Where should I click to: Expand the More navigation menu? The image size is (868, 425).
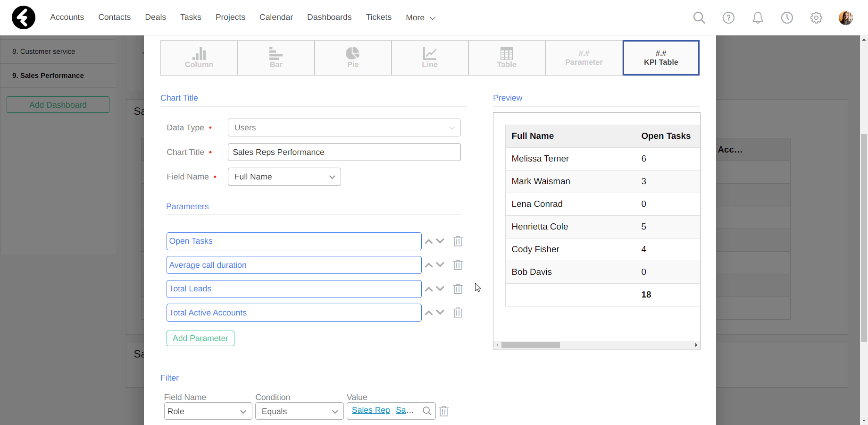click(x=420, y=17)
